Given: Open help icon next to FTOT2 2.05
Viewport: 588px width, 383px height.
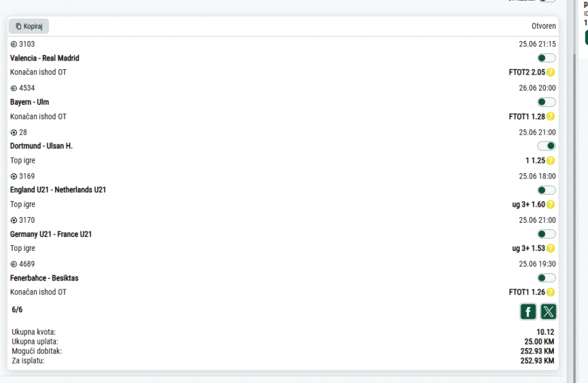Looking at the screenshot, I should coord(551,72).
